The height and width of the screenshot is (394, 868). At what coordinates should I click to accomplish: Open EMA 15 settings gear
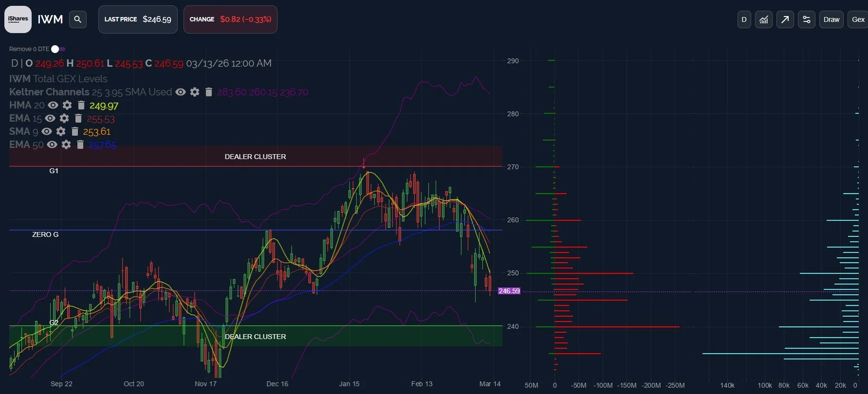(x=64, y=118)
